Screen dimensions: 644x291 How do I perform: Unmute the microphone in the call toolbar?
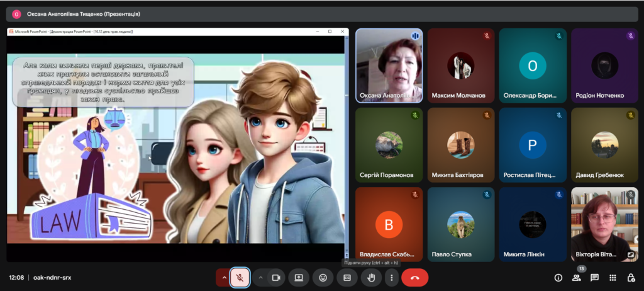click(239, 277)
